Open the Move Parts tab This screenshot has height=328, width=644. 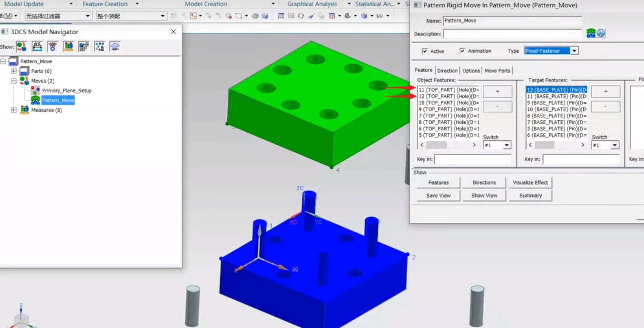click(497, 70)
